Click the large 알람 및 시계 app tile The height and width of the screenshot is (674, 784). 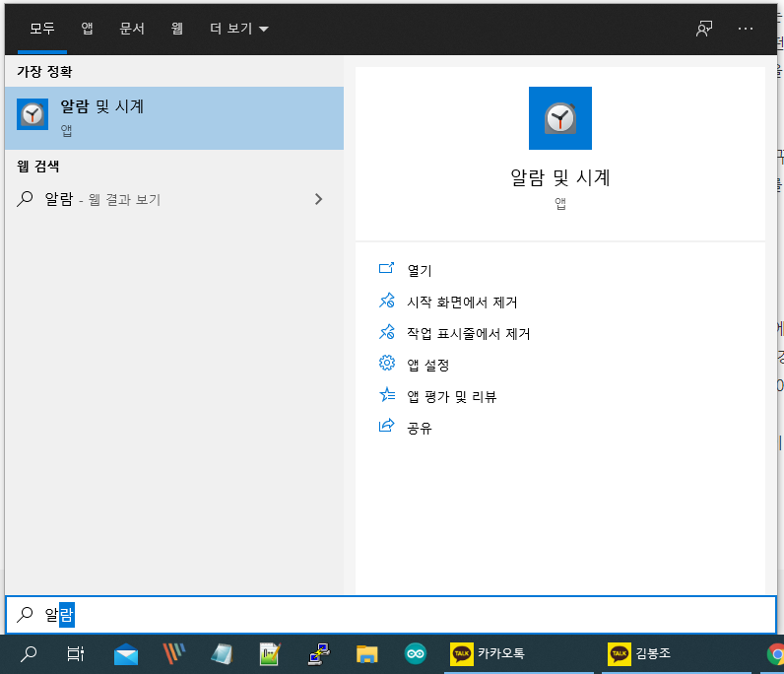tap(560, 118)
